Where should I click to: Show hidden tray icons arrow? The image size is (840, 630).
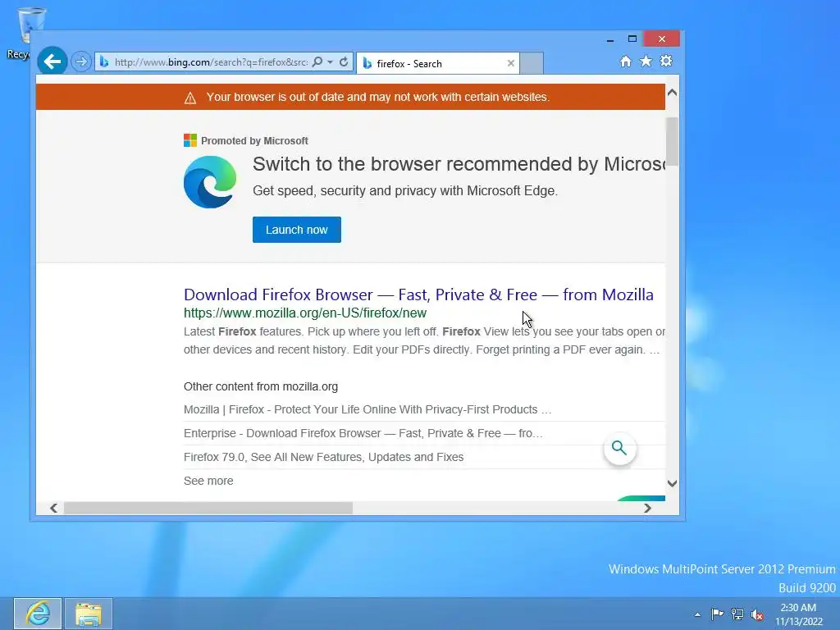(697, 614)
